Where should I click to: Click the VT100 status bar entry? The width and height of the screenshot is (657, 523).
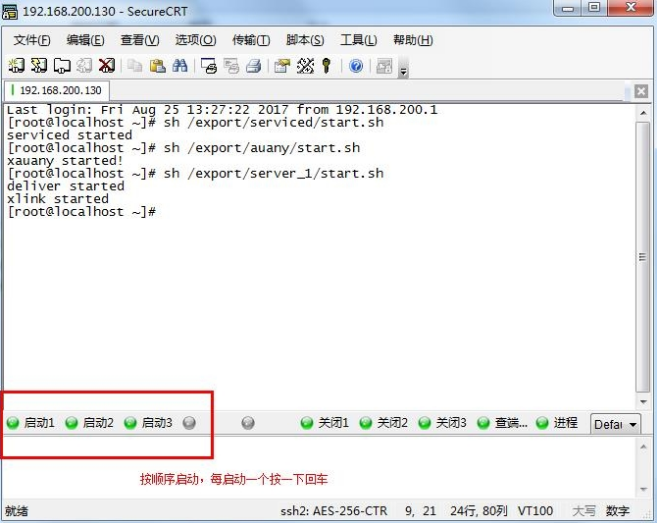coord(535,511)
